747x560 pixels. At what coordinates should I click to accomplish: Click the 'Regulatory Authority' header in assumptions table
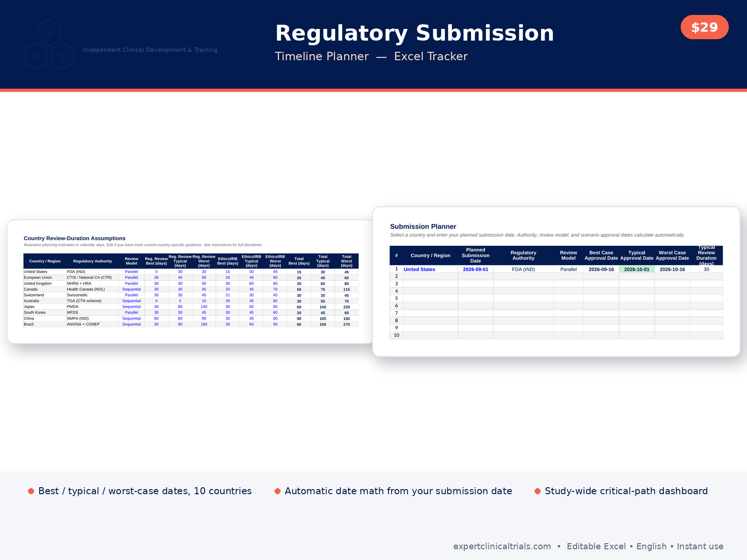92,261
